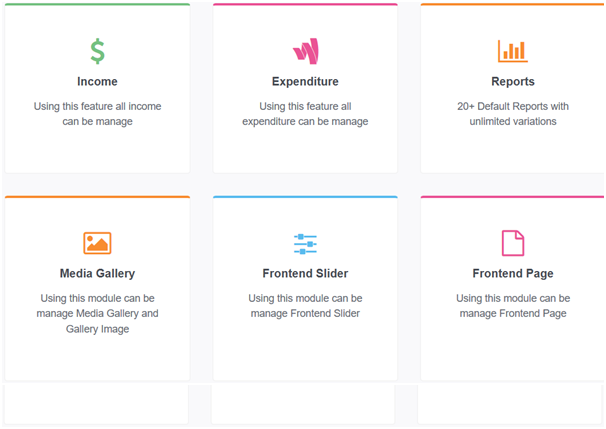
Task: Click the pink Frontend Page document icon
Action: point(513,243)
